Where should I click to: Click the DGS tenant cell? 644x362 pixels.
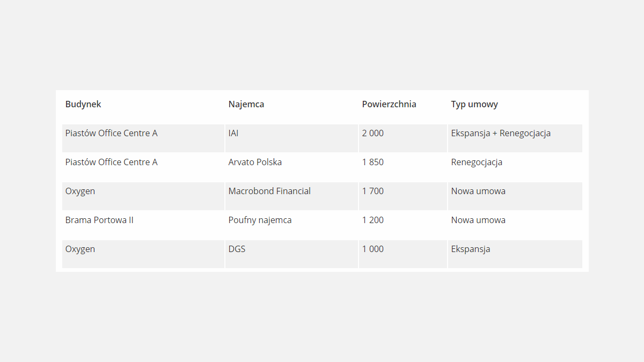[237, 249]
